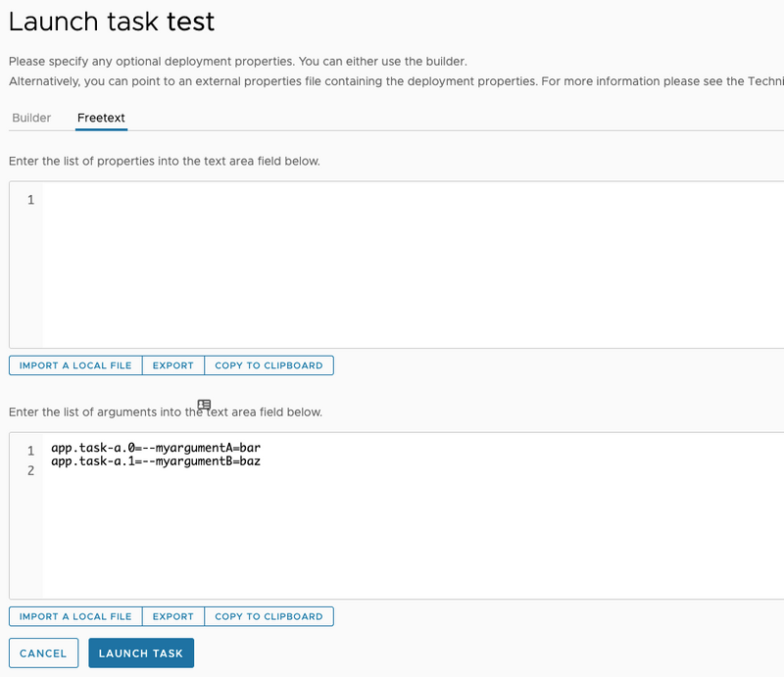Import a local file for arguments
The height and width of the screenshot is (677, 784).
click(75, 616)
